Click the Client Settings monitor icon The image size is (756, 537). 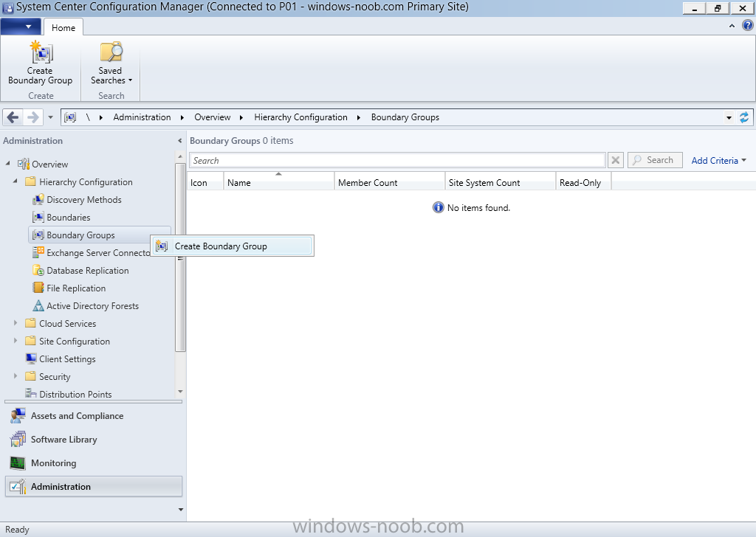31,358
